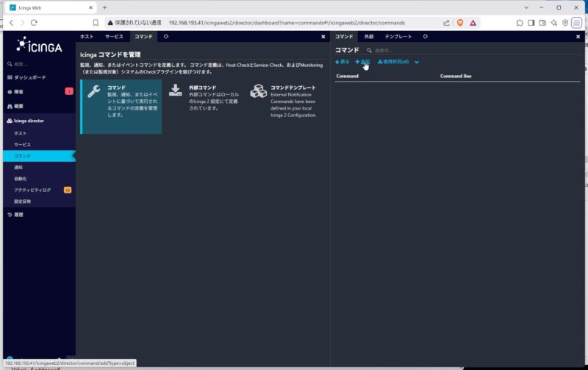Open アクティビティログ in the sidebar
Viewport: 588px width, 370px height.
click(x=32, y=191)
